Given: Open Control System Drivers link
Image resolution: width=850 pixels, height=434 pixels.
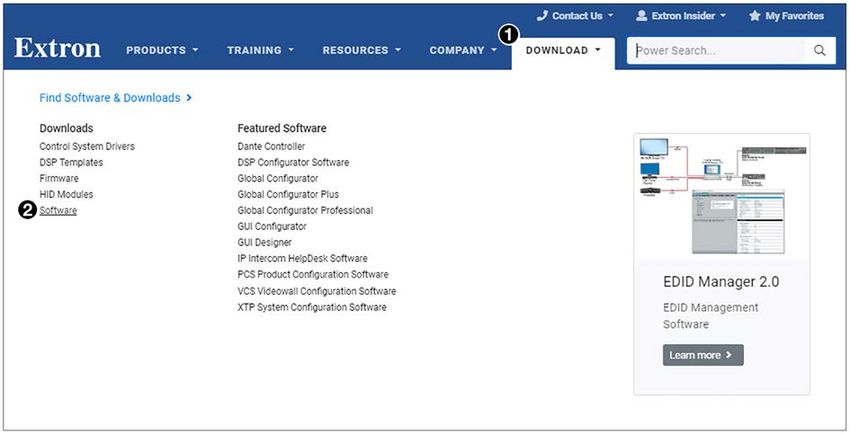Looking at the screenshot, I should [87, 146].
